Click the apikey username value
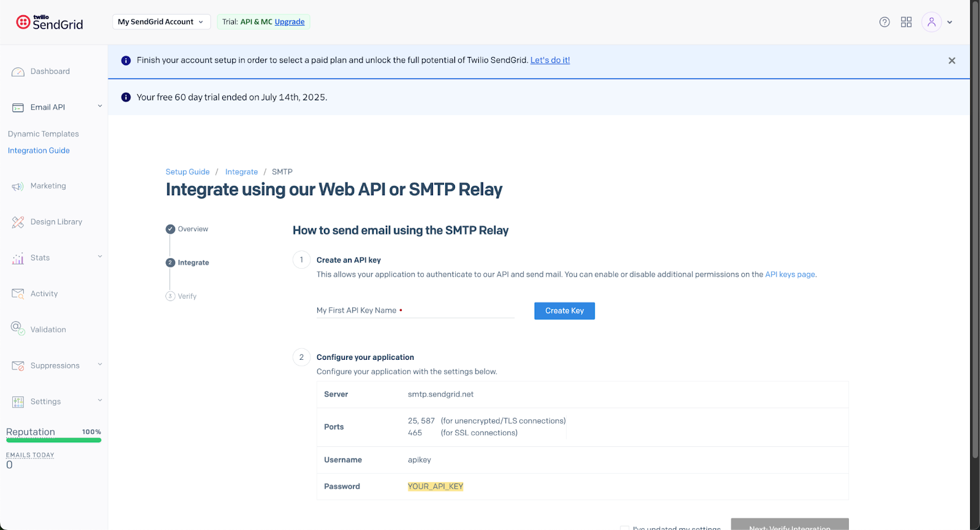The width and height of the screenshot is (980, 530). coord(420,460)
